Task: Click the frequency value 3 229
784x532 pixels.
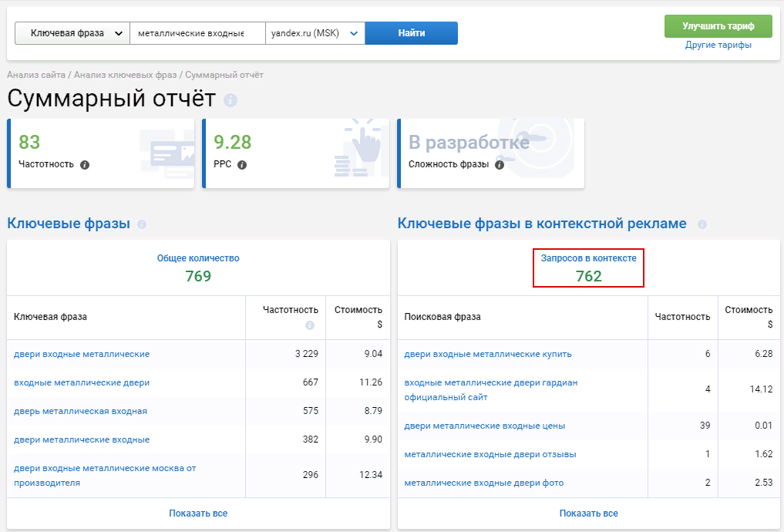Action: [x=307, y=354]
